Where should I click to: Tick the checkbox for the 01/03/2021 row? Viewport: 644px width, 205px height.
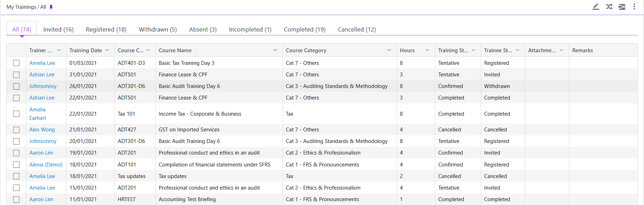16,63
